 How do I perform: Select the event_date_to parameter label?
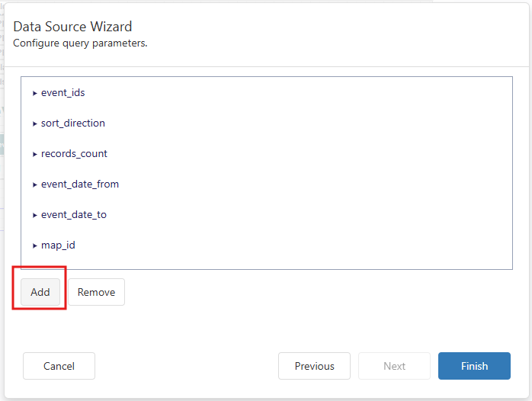click(x=74, y=215)
